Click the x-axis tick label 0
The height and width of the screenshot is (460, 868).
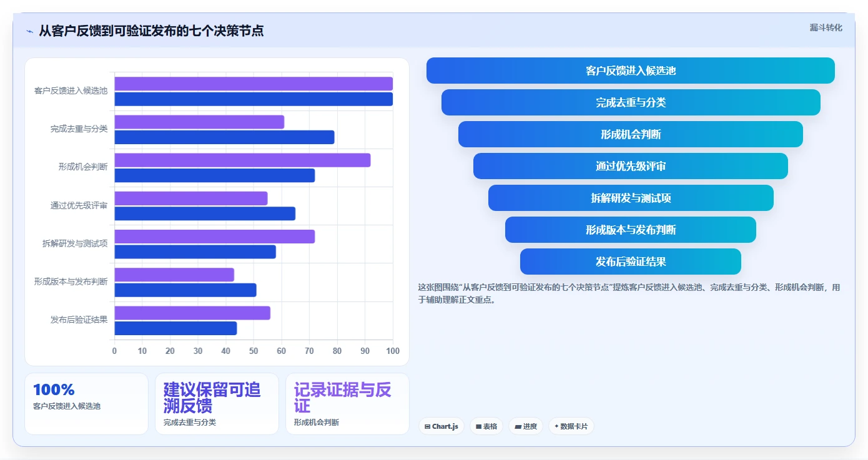114,351
